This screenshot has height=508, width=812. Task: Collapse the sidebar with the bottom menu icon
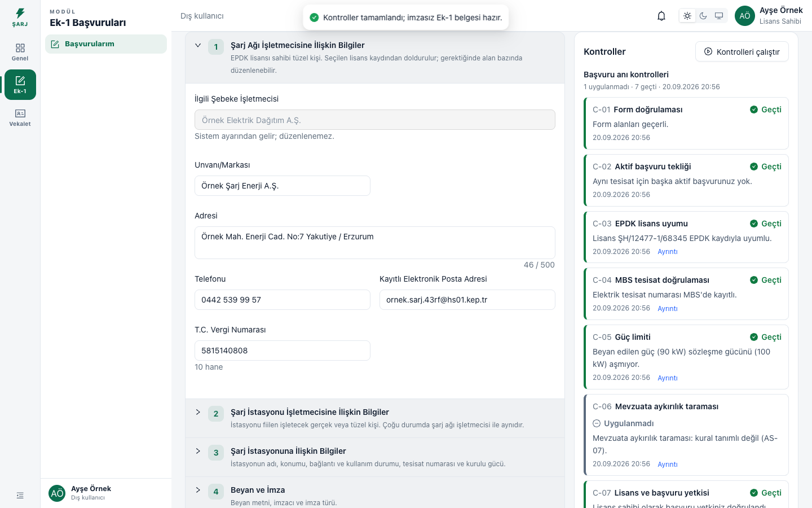point(20,496)
